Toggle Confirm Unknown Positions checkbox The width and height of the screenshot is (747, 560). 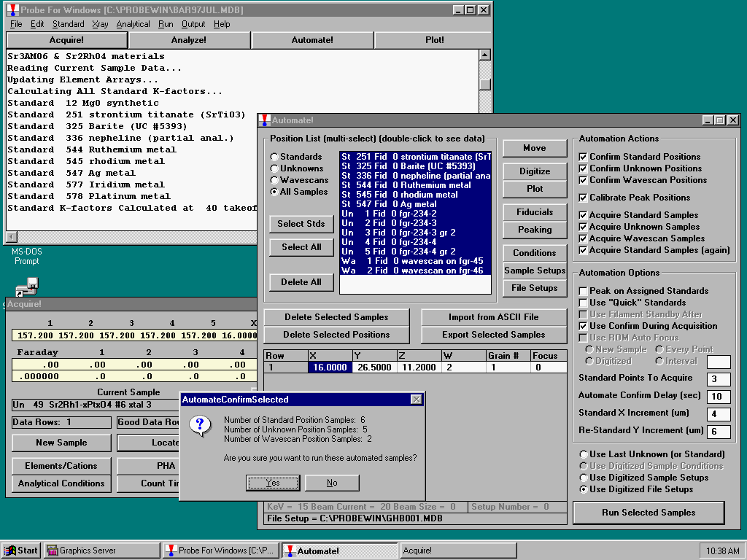[583, 168]
